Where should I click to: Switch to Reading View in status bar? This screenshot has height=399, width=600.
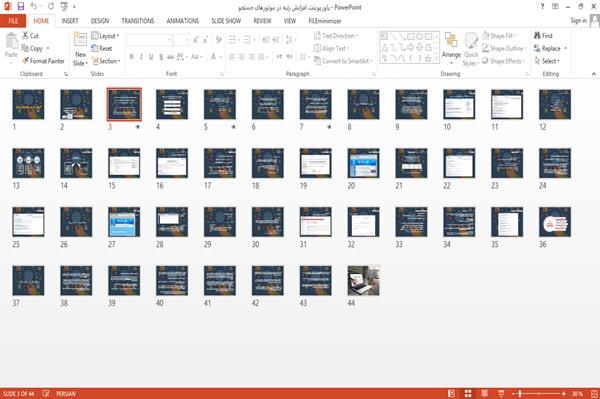(484, 394)
